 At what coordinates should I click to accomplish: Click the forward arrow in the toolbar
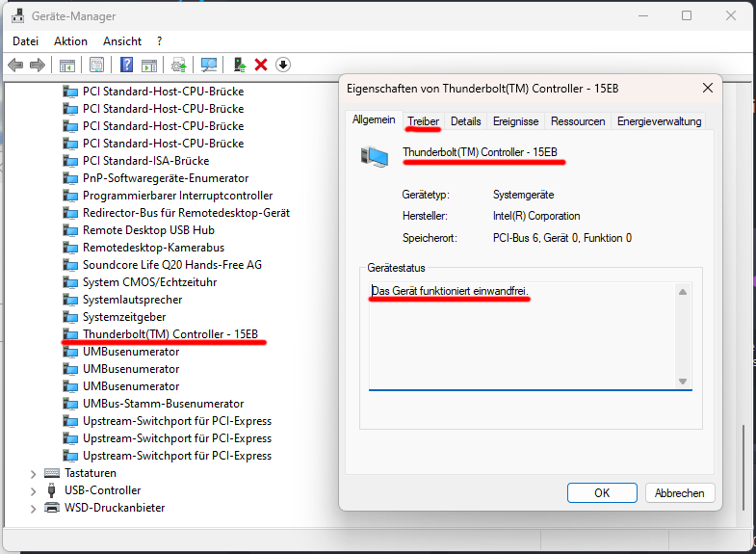(38, 65)
